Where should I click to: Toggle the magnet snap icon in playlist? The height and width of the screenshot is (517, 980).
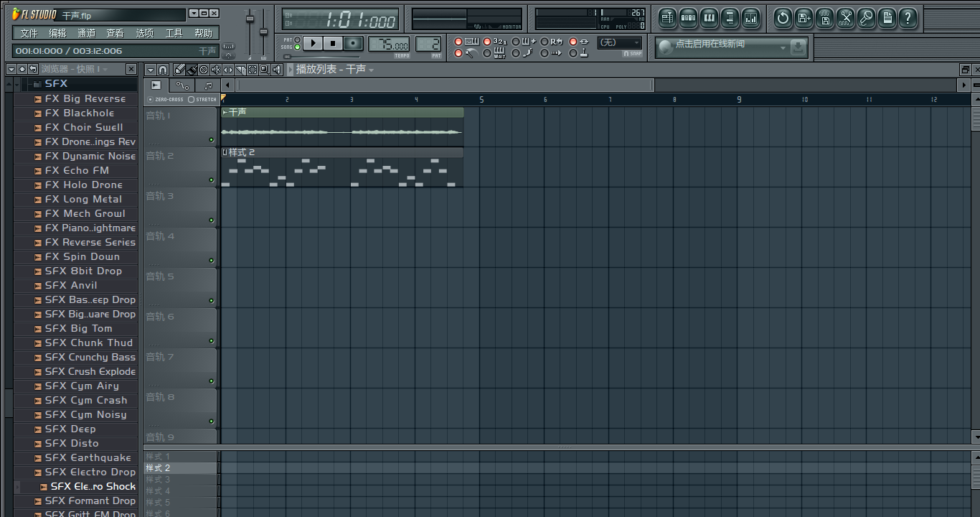163,70
